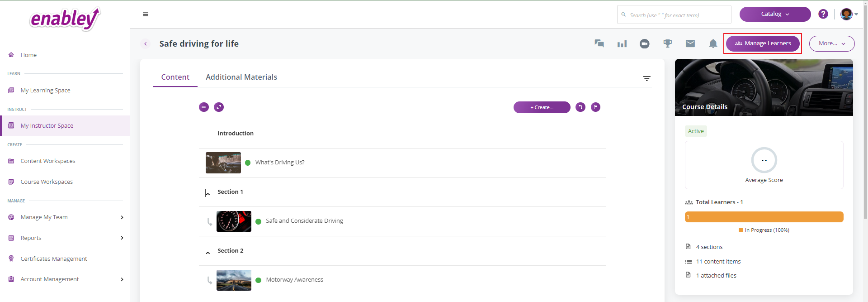Click the Course Workspaces icon
This screenshot has width=868, height=302.
pos(11,182)
